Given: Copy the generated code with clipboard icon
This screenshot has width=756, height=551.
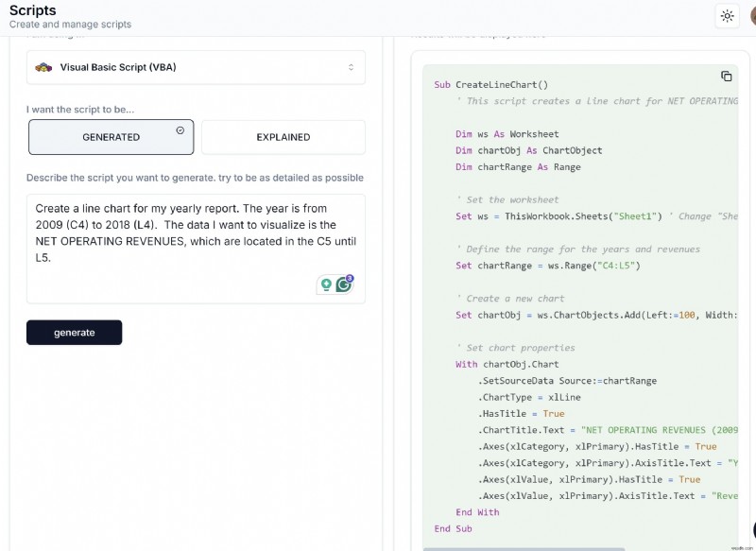Looking at the screenshot, I should coord(726,77).
